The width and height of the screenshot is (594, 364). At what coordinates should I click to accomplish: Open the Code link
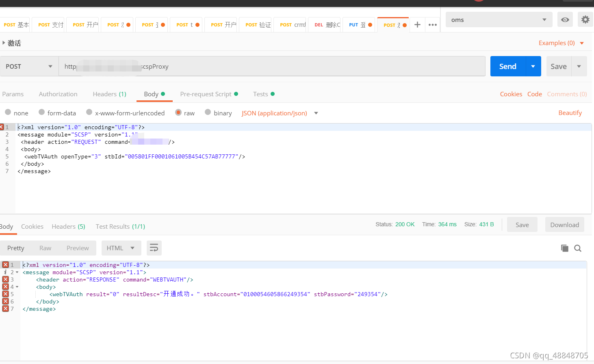click(535, 94)
